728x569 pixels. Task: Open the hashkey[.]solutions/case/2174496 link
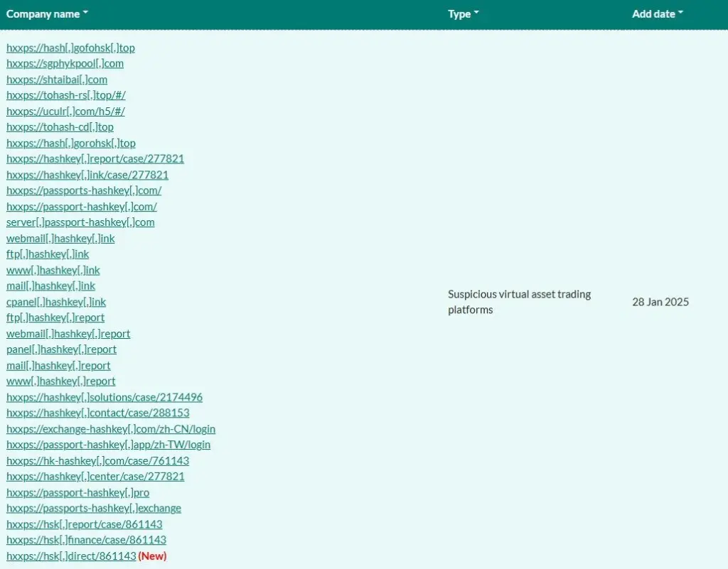(105, 396)
